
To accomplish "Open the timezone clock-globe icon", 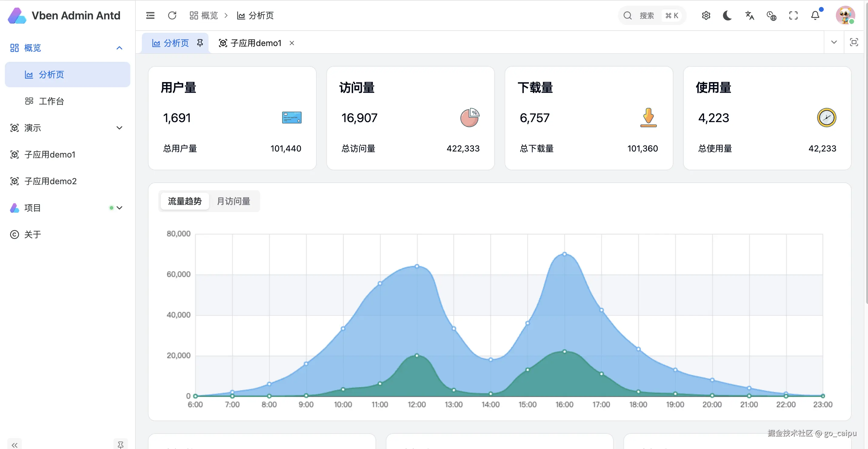I will click(x=771, y=15).
